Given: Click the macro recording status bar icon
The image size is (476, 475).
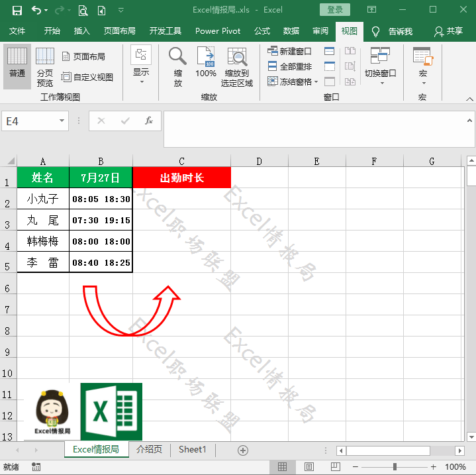Looking at the screenshot, I should [x=36, y=467].
